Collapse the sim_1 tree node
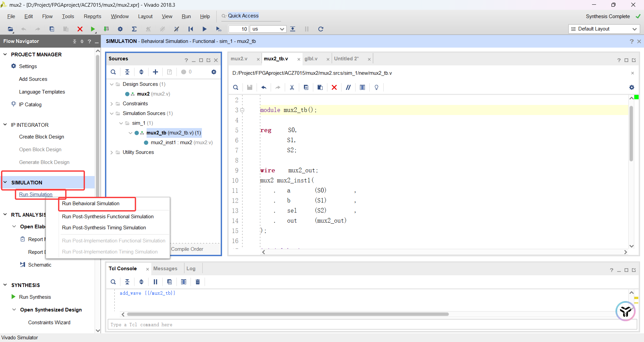 click(x=121, y=123)
